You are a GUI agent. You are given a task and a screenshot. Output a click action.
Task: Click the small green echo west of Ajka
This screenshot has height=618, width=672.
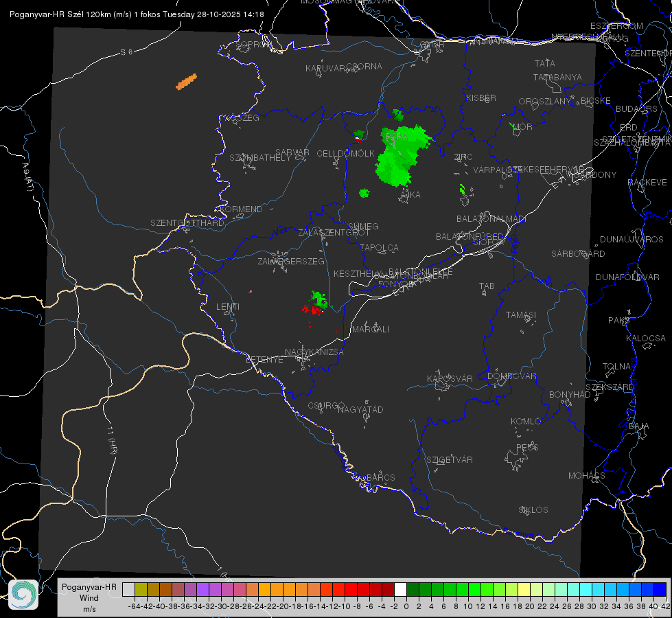pos(364,193)
